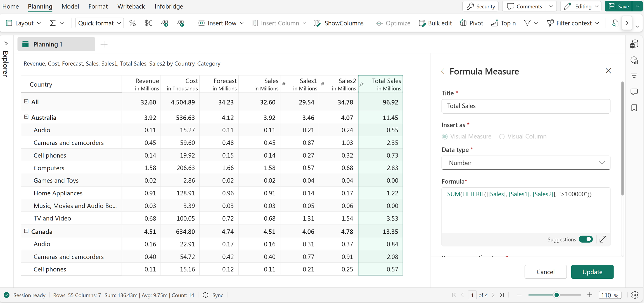Open Save options dropdown arrow
This screenshot has height=303, width=644.
tap(638, 6)
